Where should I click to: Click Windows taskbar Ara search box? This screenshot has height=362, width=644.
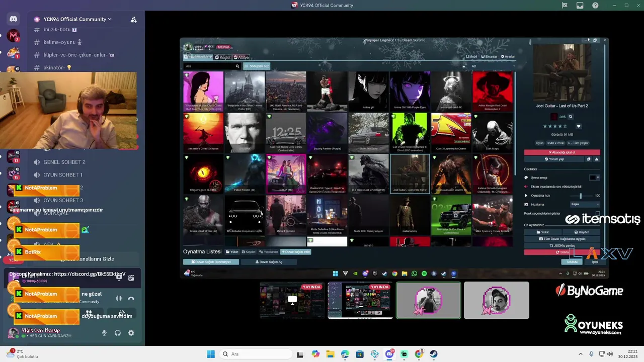click(x=256, y=354)
